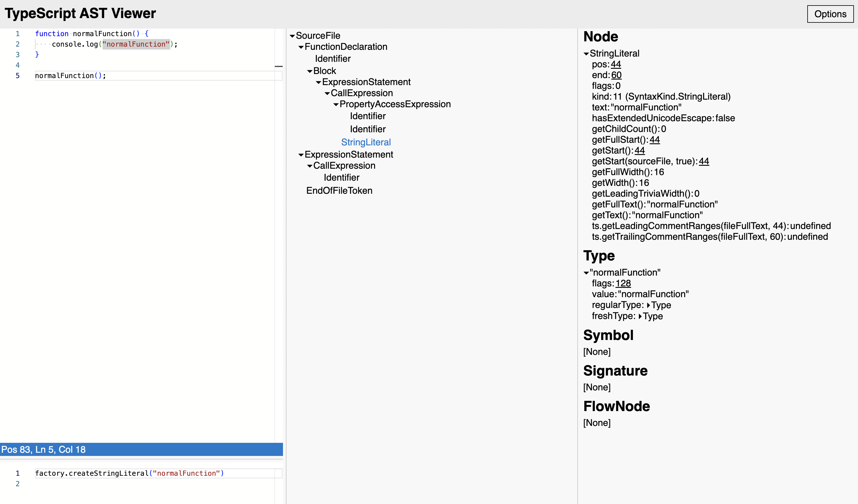Click the Node flags: 0 row
Image resolution: width=858 pixels, height=504 pixels.
606,86
